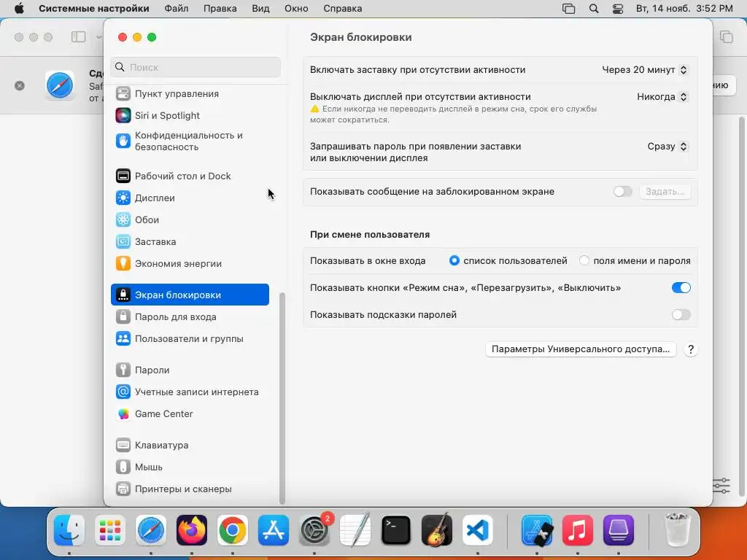
Task: Open Simulator app from the Dock
Action: click(x=537, y=530)
